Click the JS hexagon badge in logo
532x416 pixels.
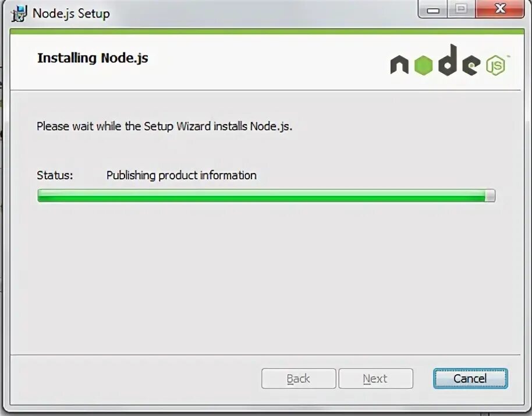(x=496, y=65)
